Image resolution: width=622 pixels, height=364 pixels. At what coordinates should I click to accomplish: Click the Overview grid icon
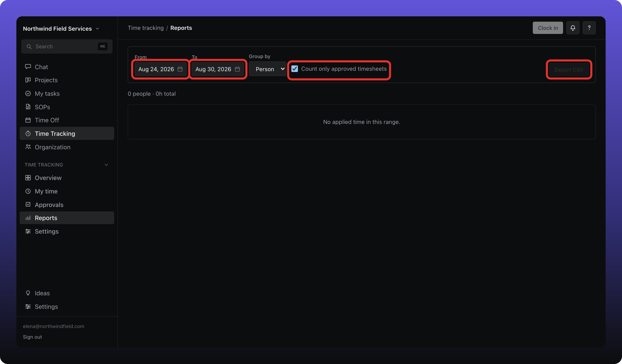28,178
